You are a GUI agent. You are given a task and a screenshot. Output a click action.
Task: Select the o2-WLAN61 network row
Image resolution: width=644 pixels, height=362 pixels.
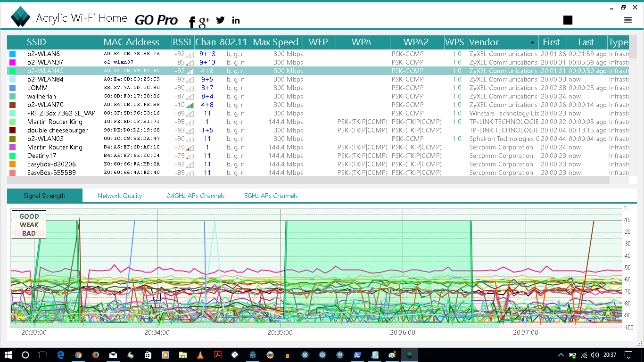point(318,54)
